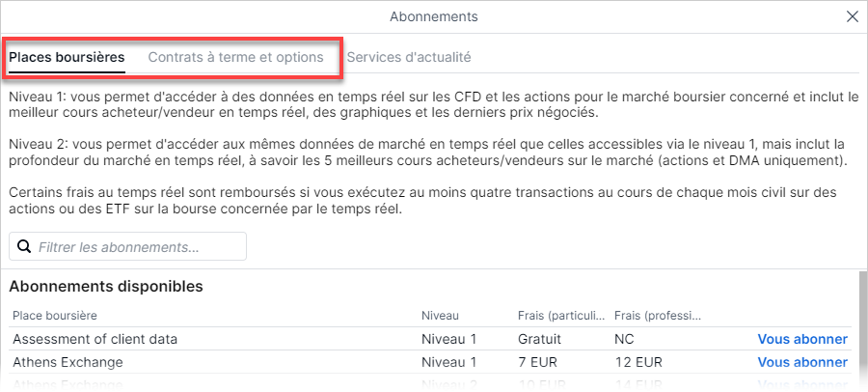Subscribe to Assessment of client data
The height and width of the screenshot is (392, 868).
click(802, 339)
